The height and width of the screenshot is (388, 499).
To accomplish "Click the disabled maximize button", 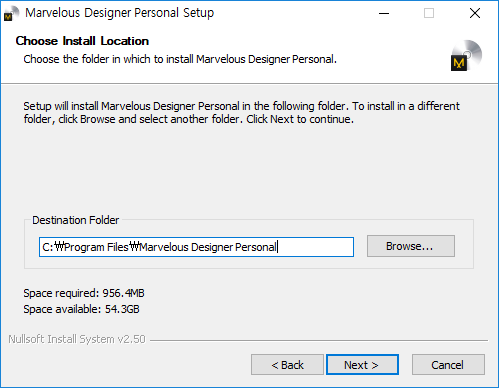I will click(429, 13).
